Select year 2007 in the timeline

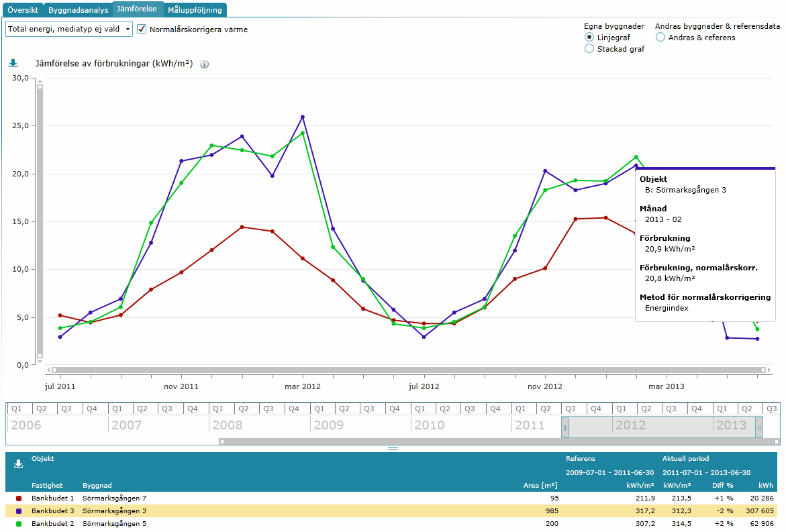126,425
